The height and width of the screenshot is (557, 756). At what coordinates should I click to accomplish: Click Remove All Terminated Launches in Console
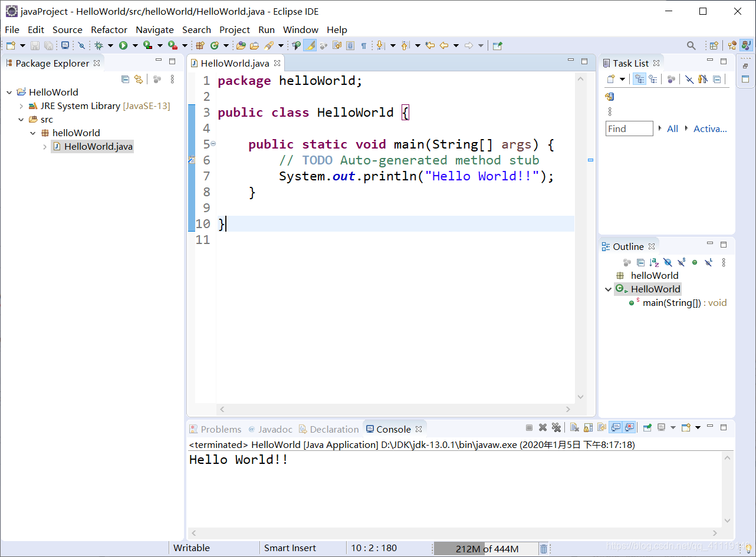click(x=556, y=427)
